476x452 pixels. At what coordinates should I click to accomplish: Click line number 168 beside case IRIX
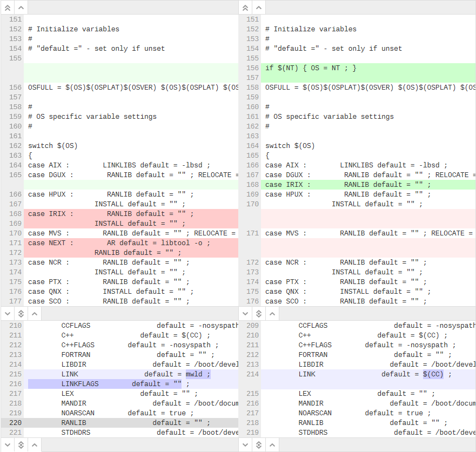point(252,184)
